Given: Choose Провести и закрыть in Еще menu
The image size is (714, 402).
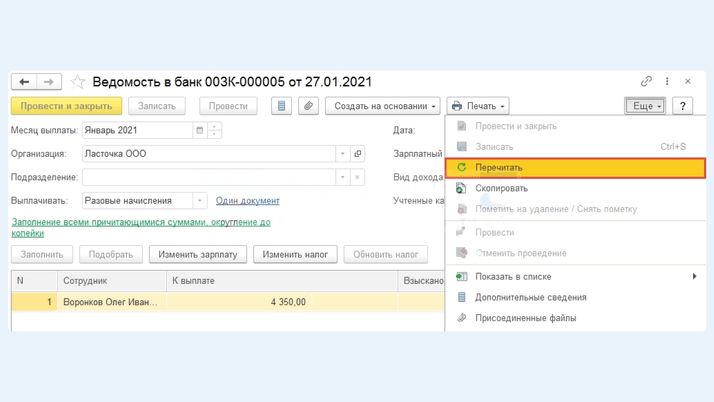Looking at the screenshot, I should (x=576, y=126).
